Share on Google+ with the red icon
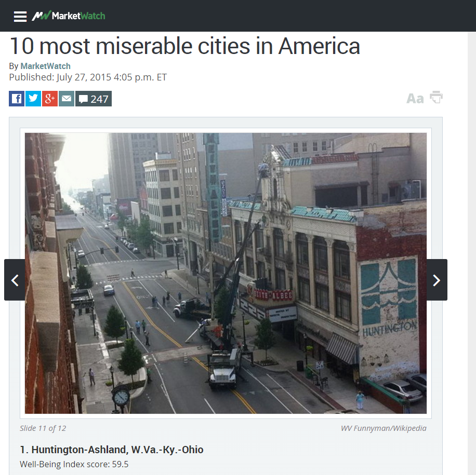Viewport: 476px width, 475px height. coord(50,99)
